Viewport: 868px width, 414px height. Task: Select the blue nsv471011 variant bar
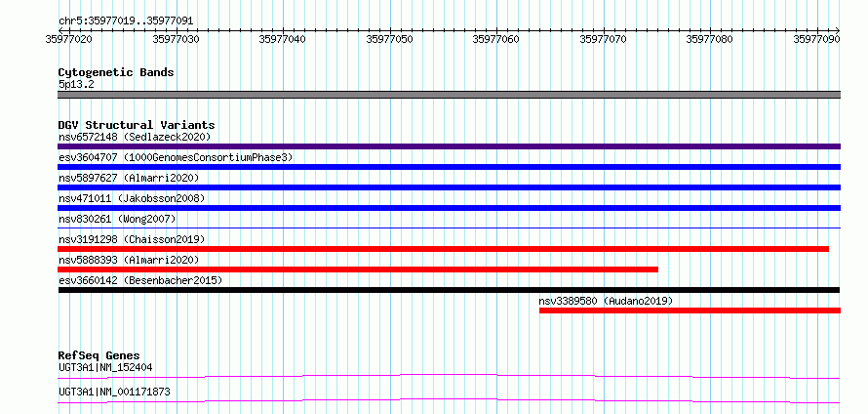[x=449, y=208]
